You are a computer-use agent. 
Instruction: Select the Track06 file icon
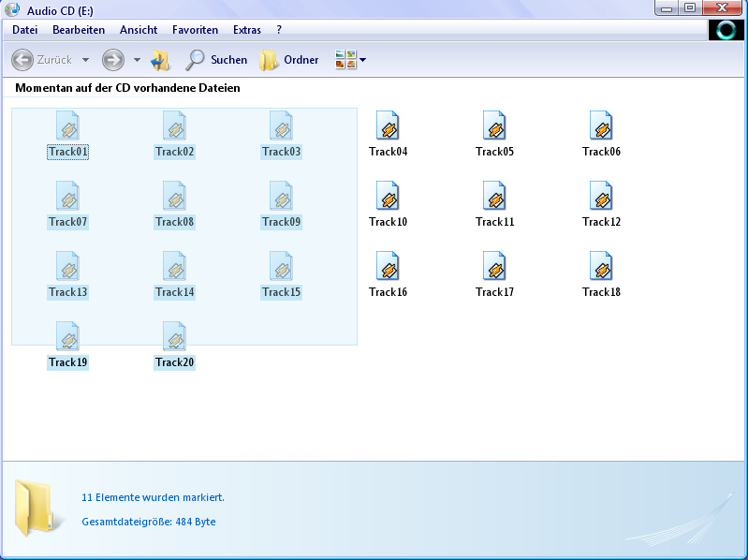pos(601,125)
